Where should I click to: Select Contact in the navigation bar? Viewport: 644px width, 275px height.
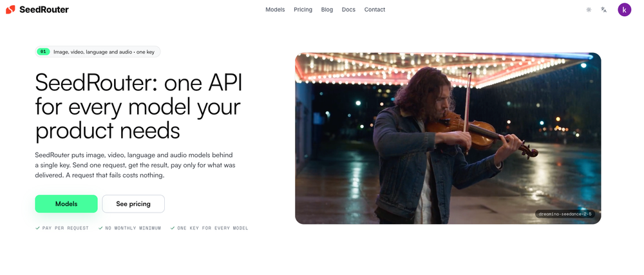point(375,10)
